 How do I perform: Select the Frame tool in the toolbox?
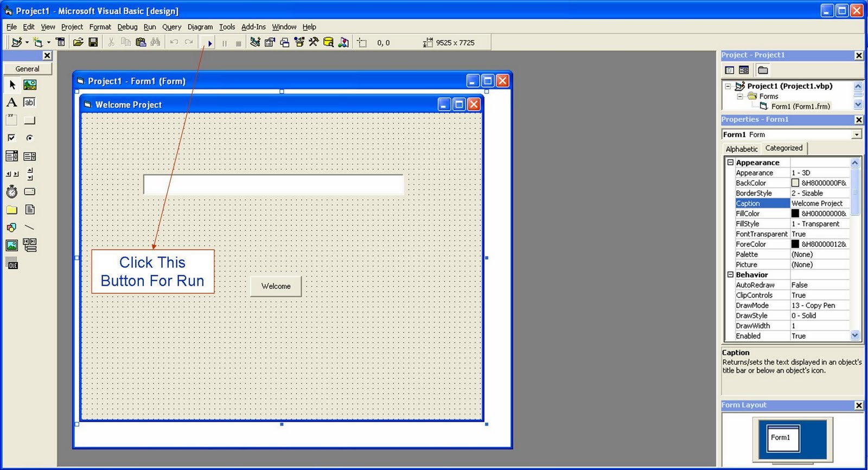pyautogui.click(x=12, y=120)
